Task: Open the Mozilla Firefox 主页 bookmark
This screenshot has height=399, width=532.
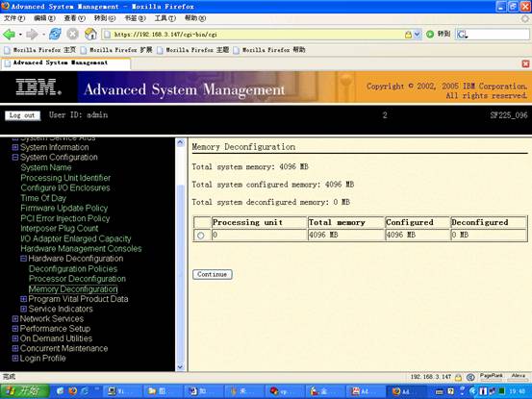Action: pos(40,50)
